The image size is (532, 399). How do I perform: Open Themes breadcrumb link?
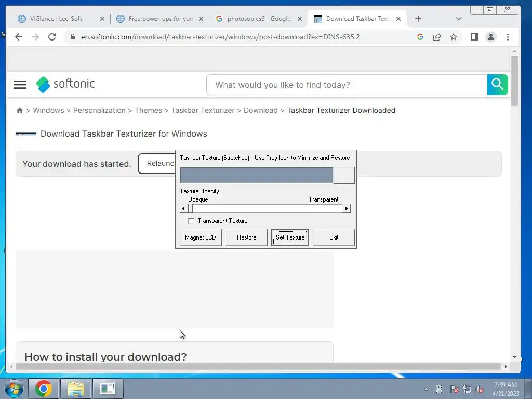tap(148, 110)
